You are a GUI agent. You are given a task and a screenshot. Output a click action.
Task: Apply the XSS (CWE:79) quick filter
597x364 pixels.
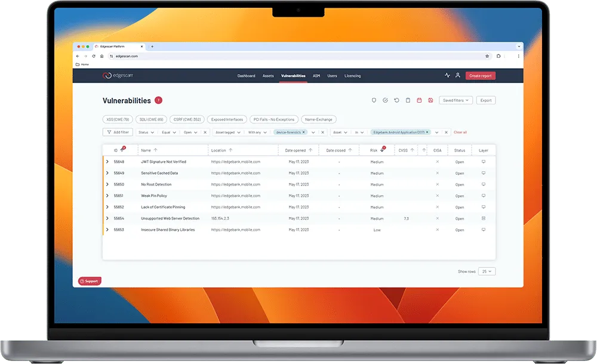[118, 119]
